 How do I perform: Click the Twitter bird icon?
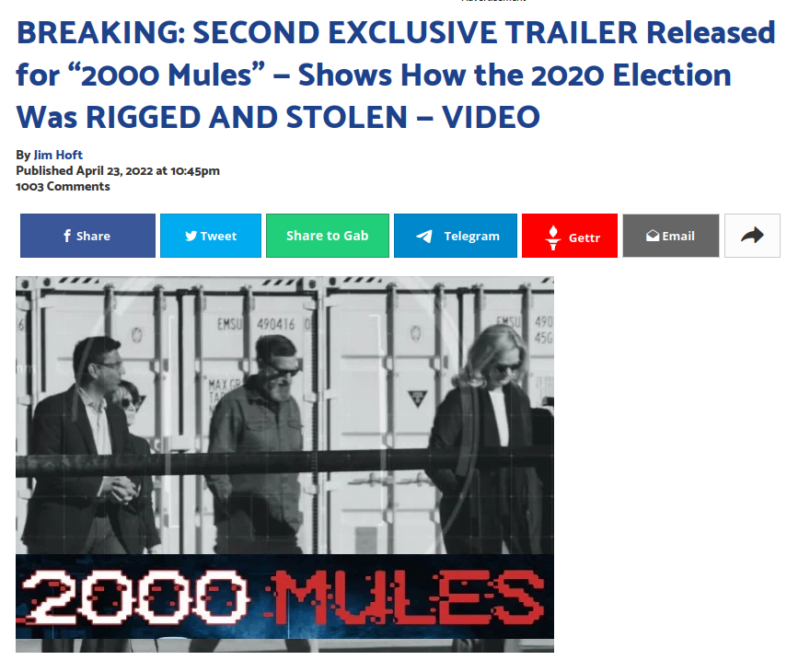coord(191,236)
